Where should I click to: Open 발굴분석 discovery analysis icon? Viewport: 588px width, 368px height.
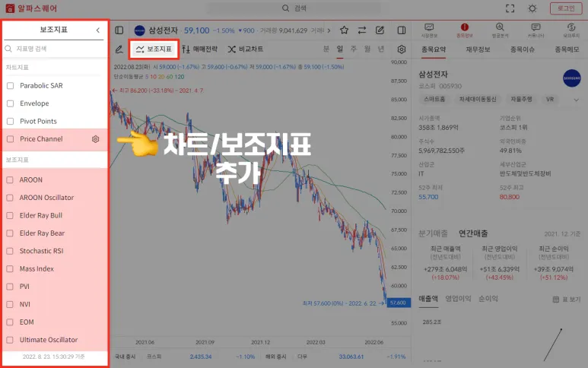coord(500,30)
